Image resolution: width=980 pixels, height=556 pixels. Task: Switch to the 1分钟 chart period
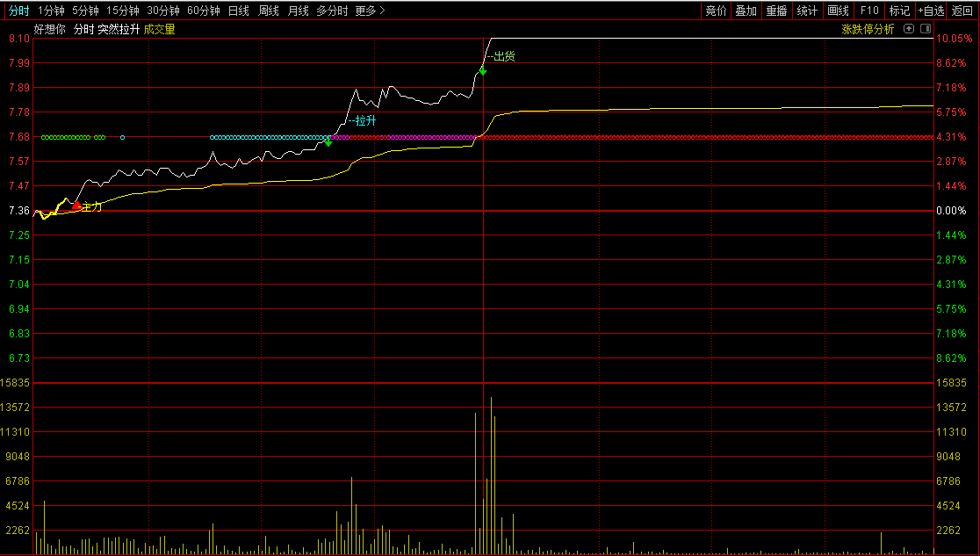51,11
